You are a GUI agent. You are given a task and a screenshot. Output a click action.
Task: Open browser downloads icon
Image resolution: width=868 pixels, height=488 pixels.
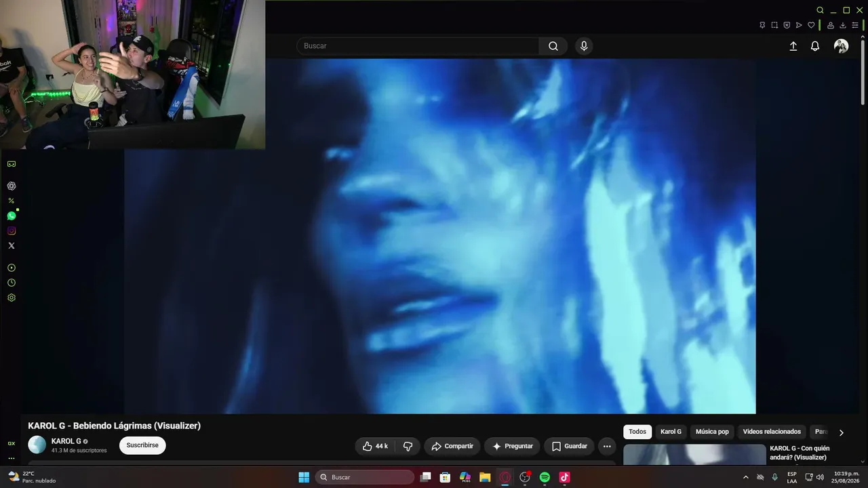pos(843,25)
